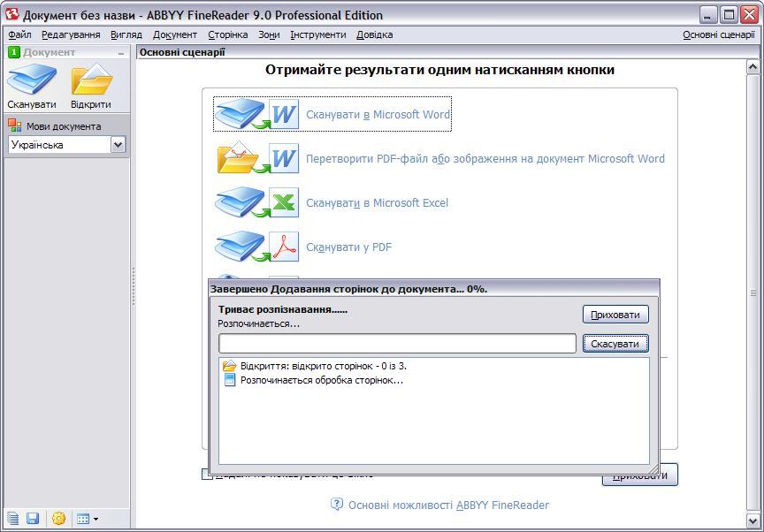
Task: Click the Відкрити folder icon in sidebar
Action: point(92,80)
